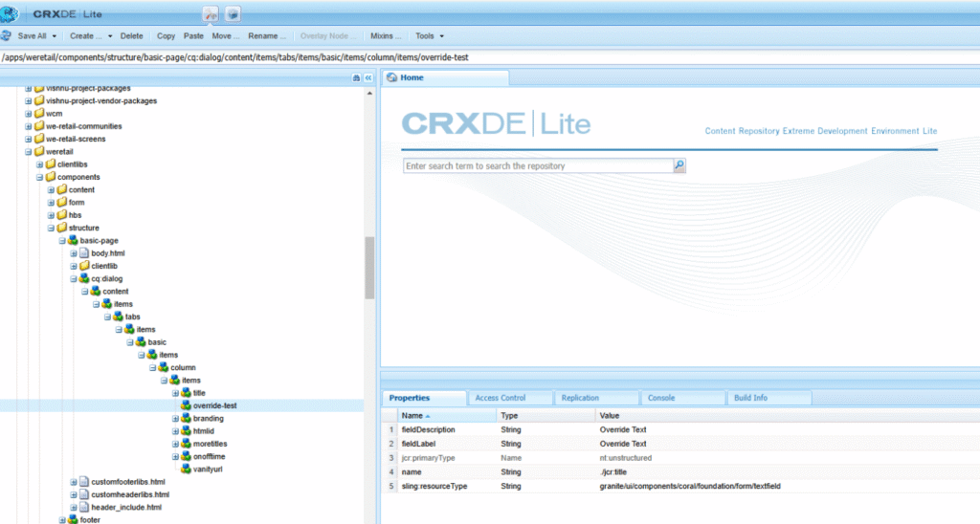Click the override-test node icon
The image size is (980, 524).
[186, 405]
